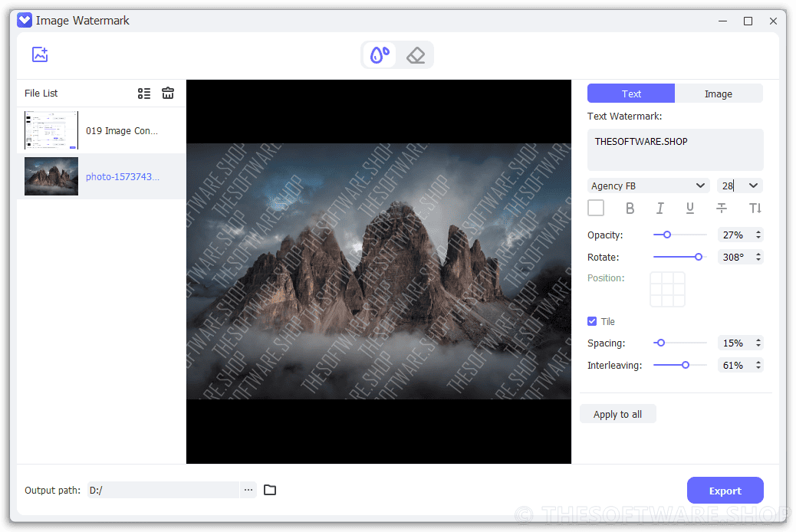Image resolution: width=796 pixels, height=532 pixels.
Task: Select the eraser remove watermark tool
Action: click(x=416, y=55)
